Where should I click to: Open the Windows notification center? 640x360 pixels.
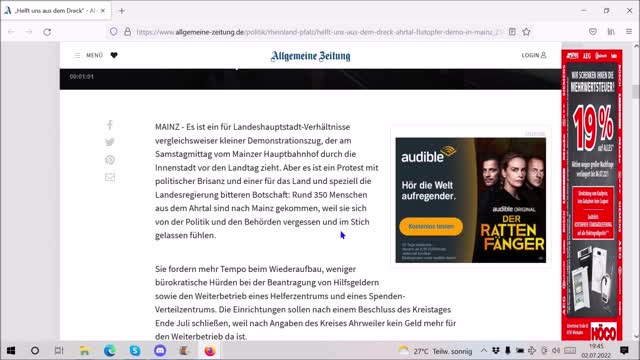[x=624, y=351]
